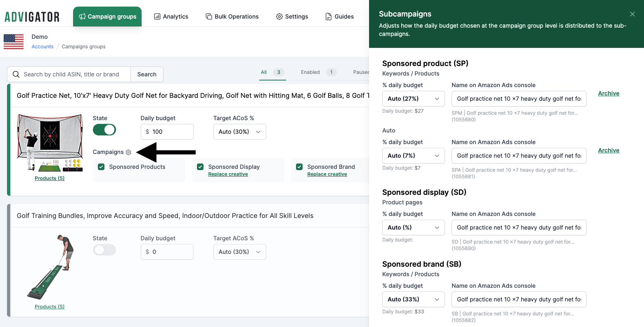Open Target ACoS dropdown for Golf Training Bundles

pos(239,252)
